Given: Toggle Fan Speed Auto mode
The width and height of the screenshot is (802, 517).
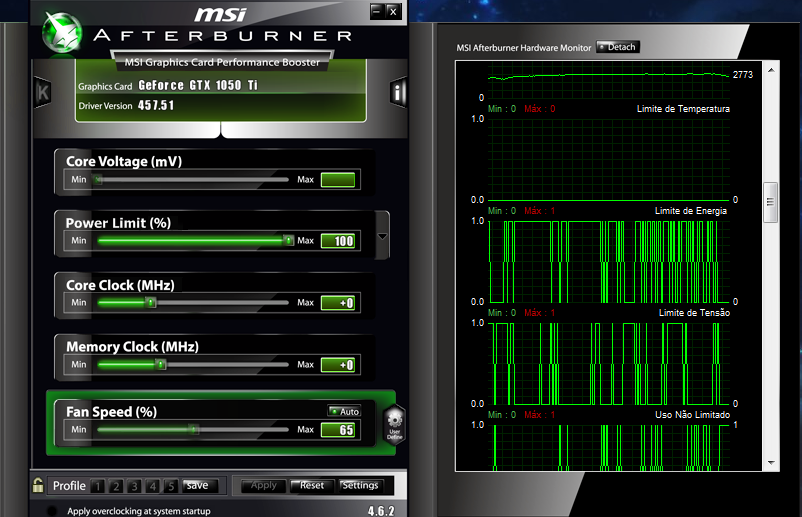Looking at the screenshot, I should (344, 411).
